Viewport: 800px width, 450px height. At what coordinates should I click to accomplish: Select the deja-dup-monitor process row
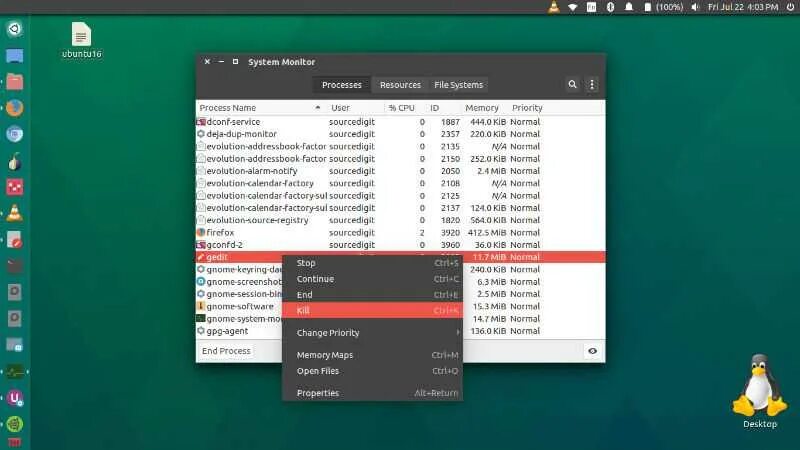click(401, 134)
